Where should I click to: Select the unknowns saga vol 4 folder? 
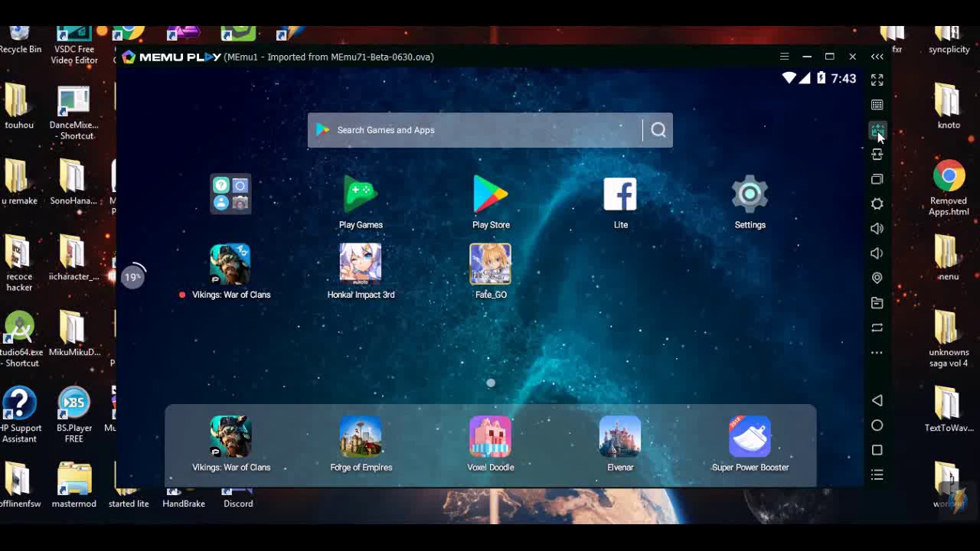click(x=949, y=339)
